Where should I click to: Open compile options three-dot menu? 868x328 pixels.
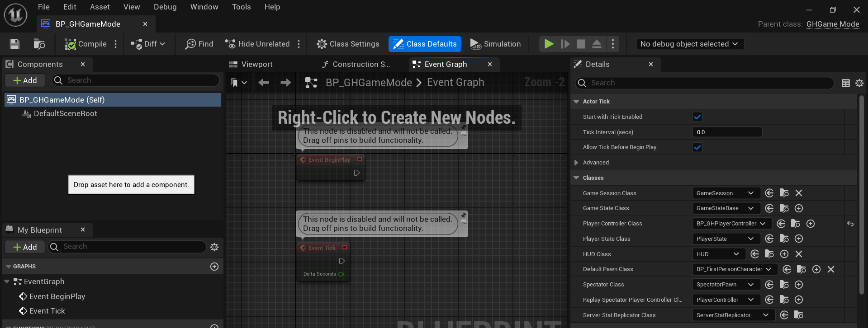click(x=116, y=44)
